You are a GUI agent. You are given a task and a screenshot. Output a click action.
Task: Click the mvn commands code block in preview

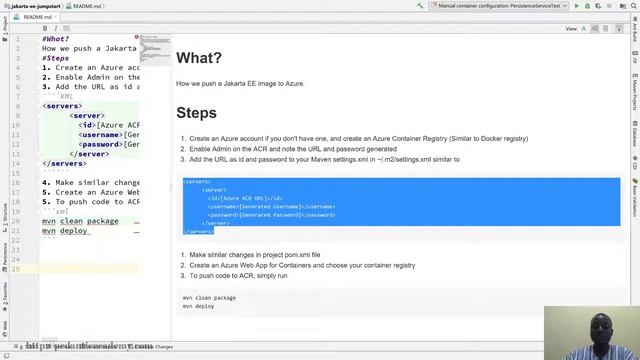click(x=402, y=302)
